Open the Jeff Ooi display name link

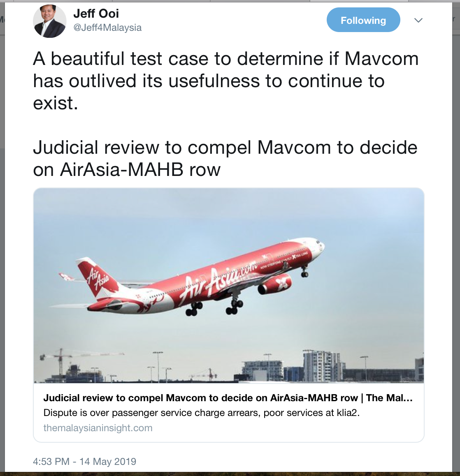96,14
